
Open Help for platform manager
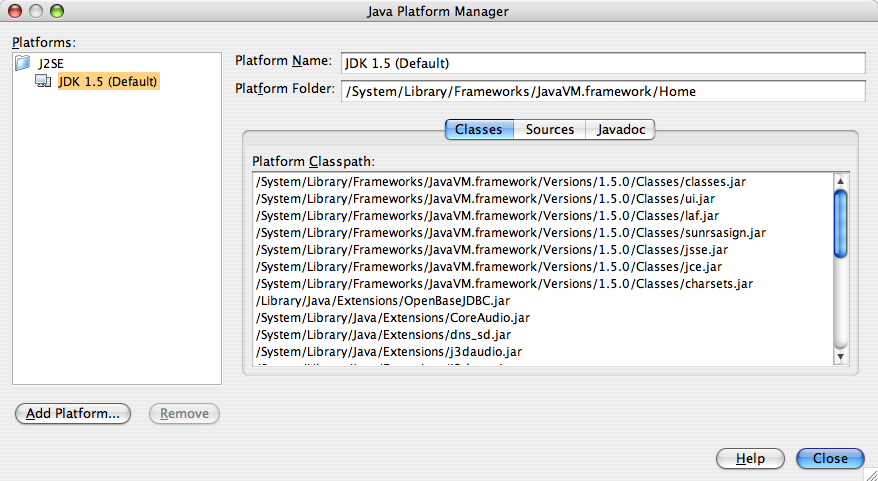coord(750,458)
